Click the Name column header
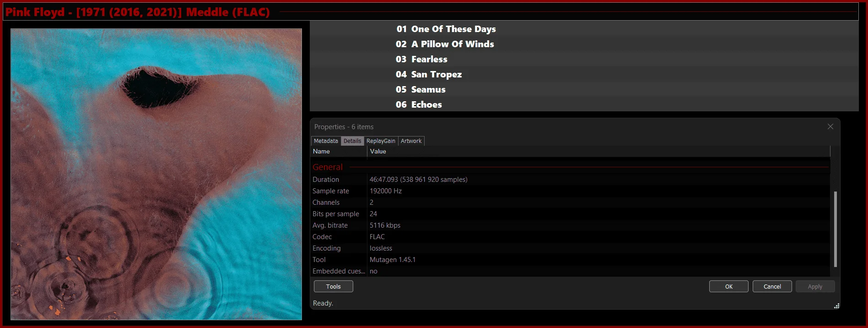 tap(339, 151)
